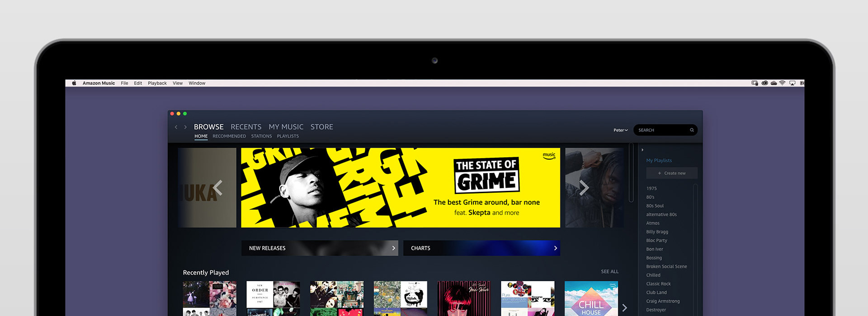
Task: Open the Craig Armstrong playlist
Action: (663, 301)
